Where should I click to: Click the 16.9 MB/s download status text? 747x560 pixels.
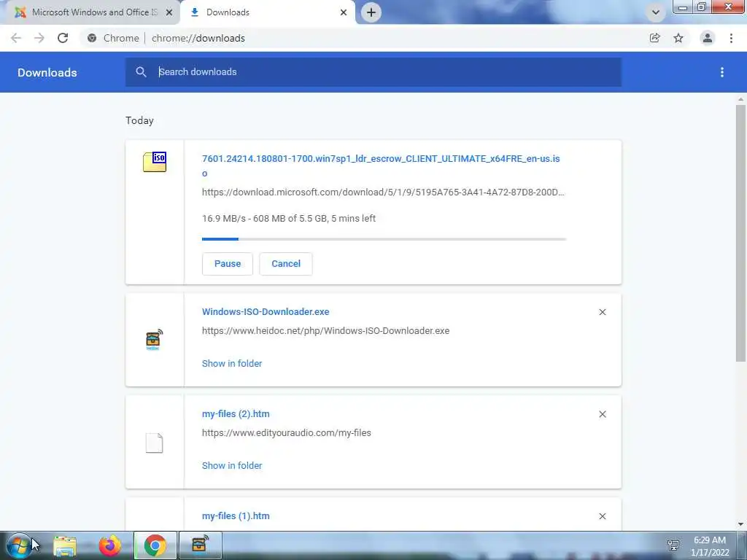(x=289, y=219)
